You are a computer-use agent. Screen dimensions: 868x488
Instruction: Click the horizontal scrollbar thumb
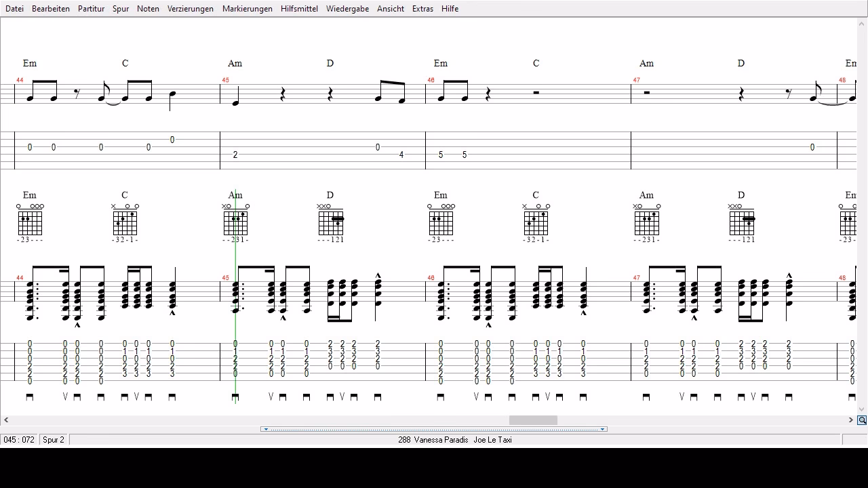533,420
